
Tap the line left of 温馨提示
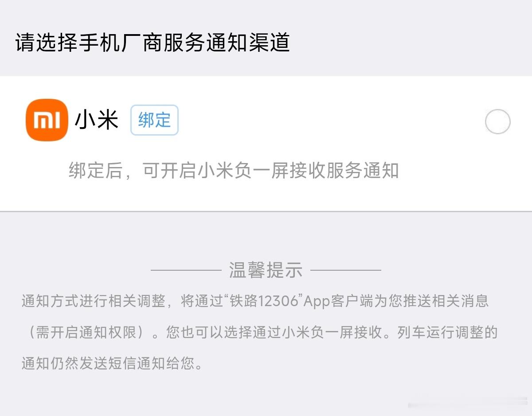click(186, 270)
